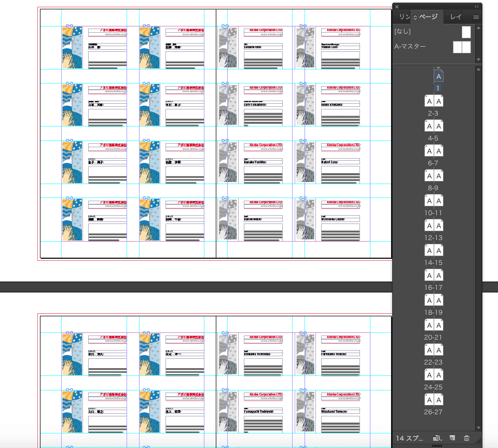Click the trash icon to delete selected pages

[x=466, y=438]
